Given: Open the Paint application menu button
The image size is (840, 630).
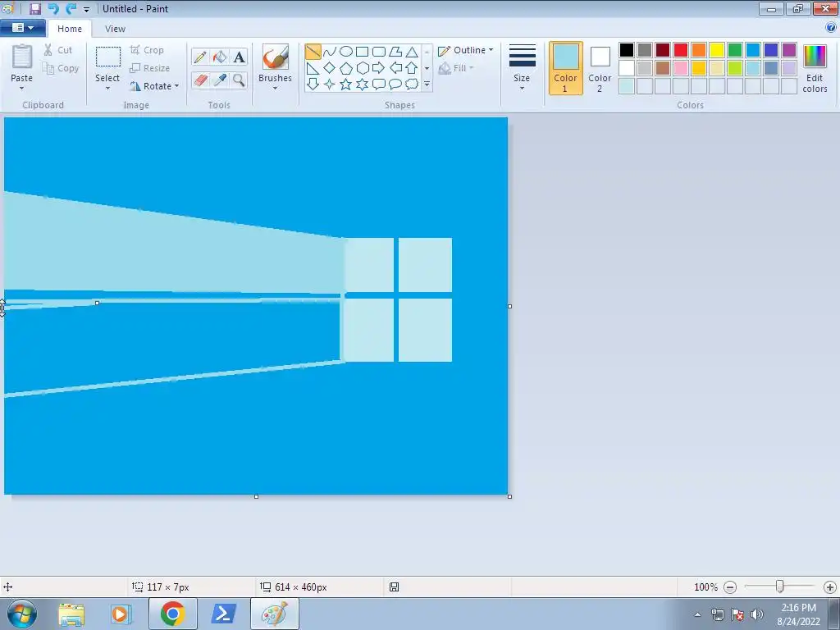Looking at the screenshot, I should coord(22,27).
